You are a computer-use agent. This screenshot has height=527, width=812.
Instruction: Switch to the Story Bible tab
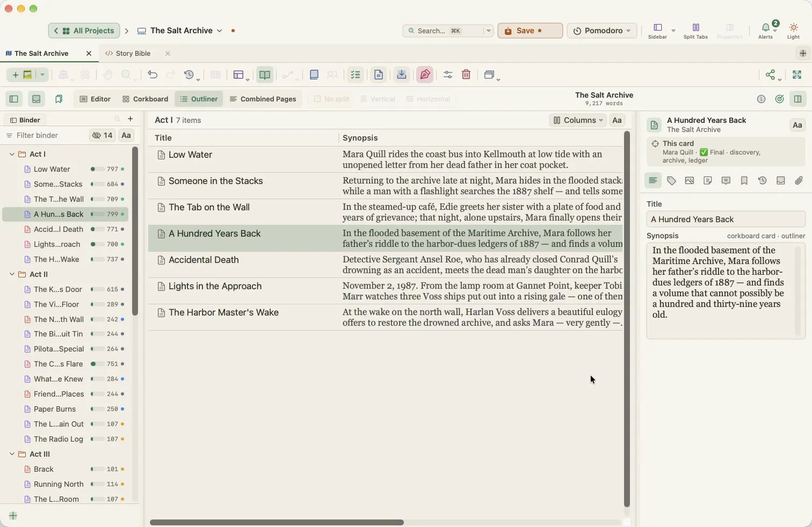(x=133, y=54)
